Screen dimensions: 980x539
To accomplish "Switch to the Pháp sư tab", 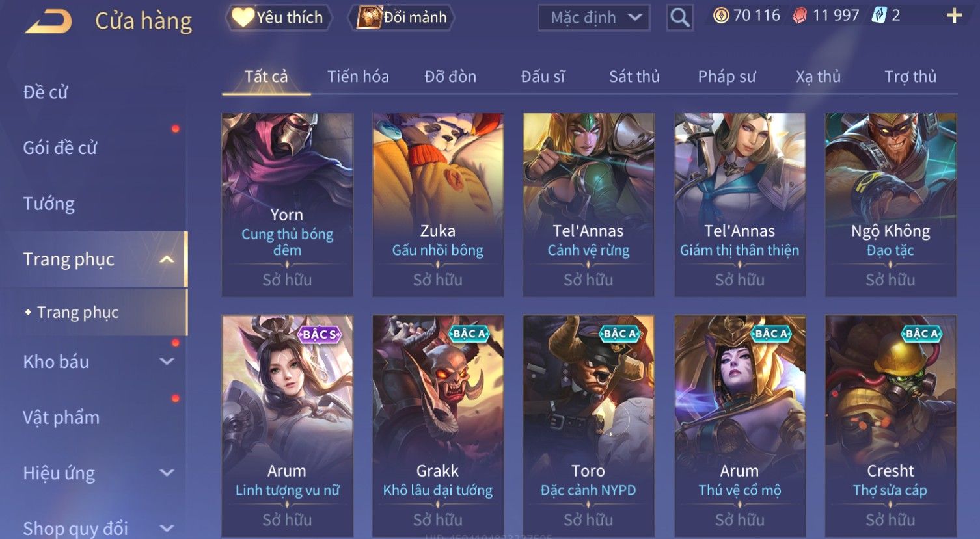I will pyautogui.click(x=726, y=77).
